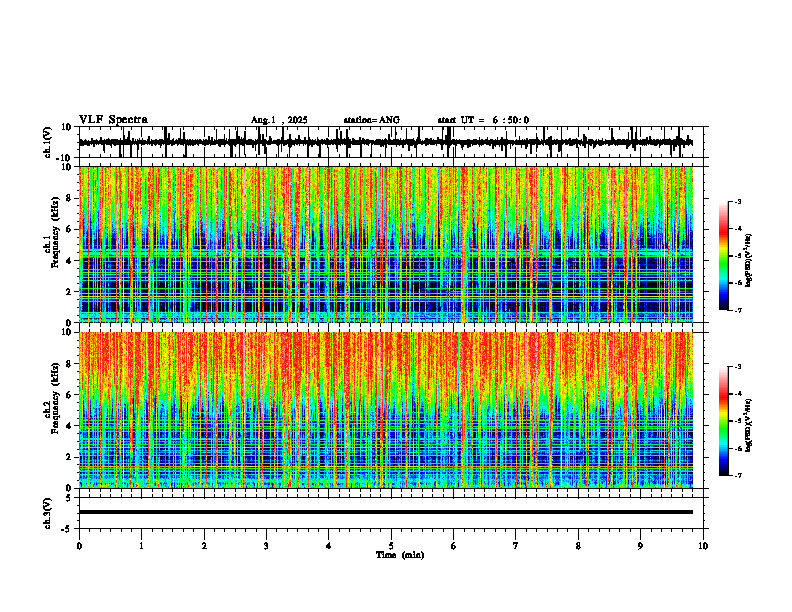This screenshot has width=792, height=612.
Task: Click the "Time (min)" axis title
Action: 400,555
